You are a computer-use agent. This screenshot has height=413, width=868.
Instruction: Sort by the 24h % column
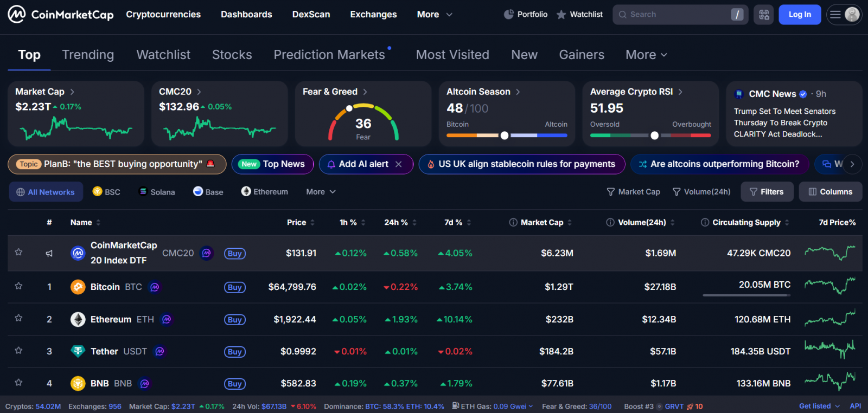(x=400, y=223)
